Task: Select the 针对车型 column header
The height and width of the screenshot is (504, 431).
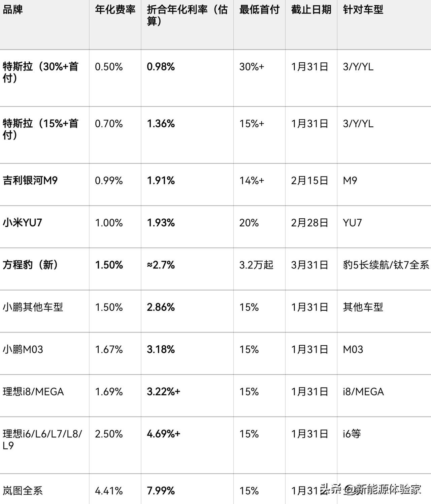Action: pos(363,10)
